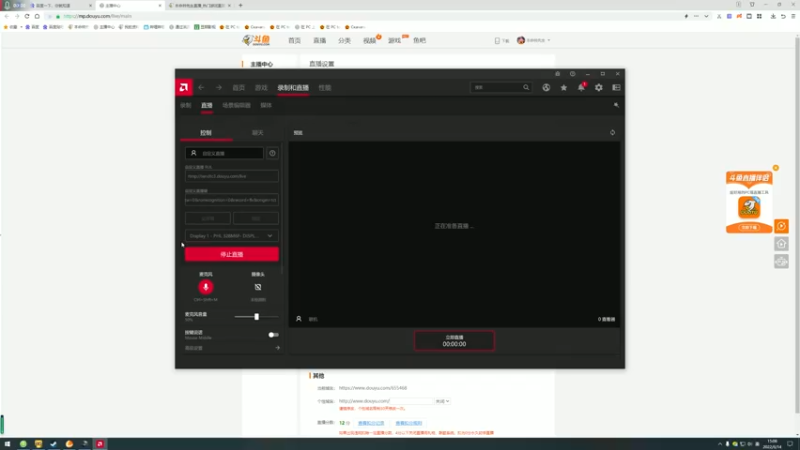Open advanced settings arrow
The image size is (800, 450).
(277, 348)
